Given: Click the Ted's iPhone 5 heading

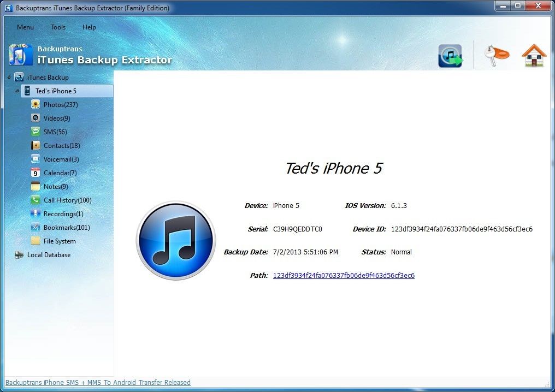Looking at the screenshot, I should coord(334,168).
